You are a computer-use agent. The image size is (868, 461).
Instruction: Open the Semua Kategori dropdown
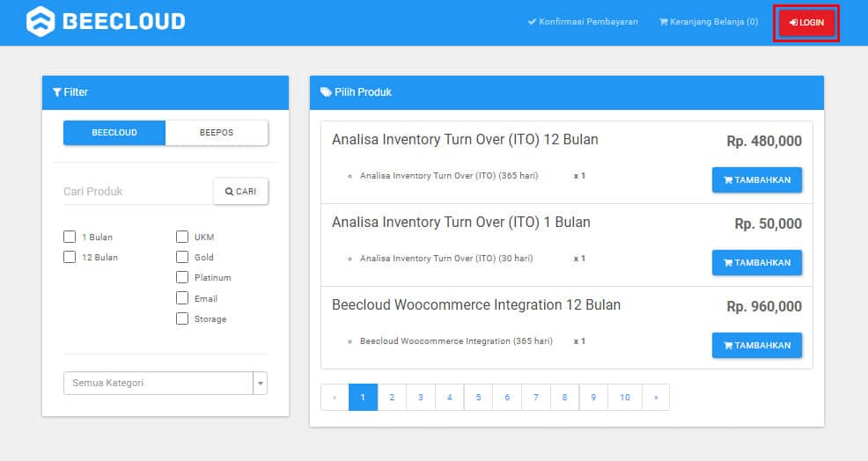(x=166, y=383)
